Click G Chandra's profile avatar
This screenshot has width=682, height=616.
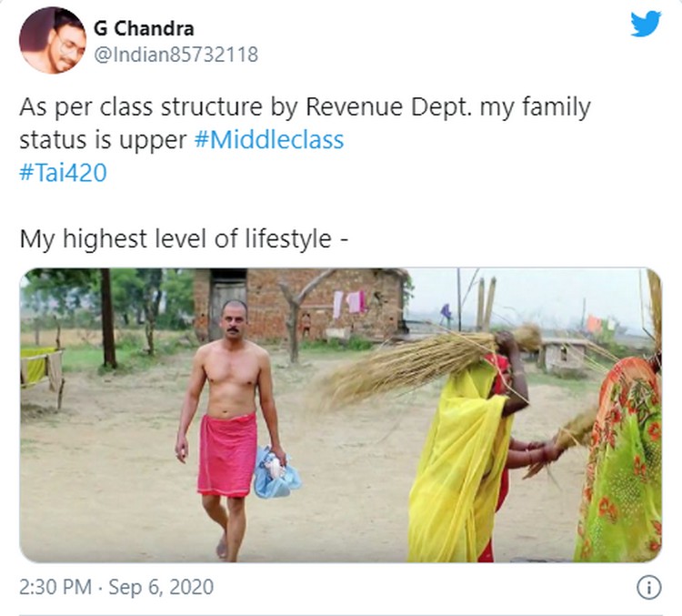pos(52,40)
